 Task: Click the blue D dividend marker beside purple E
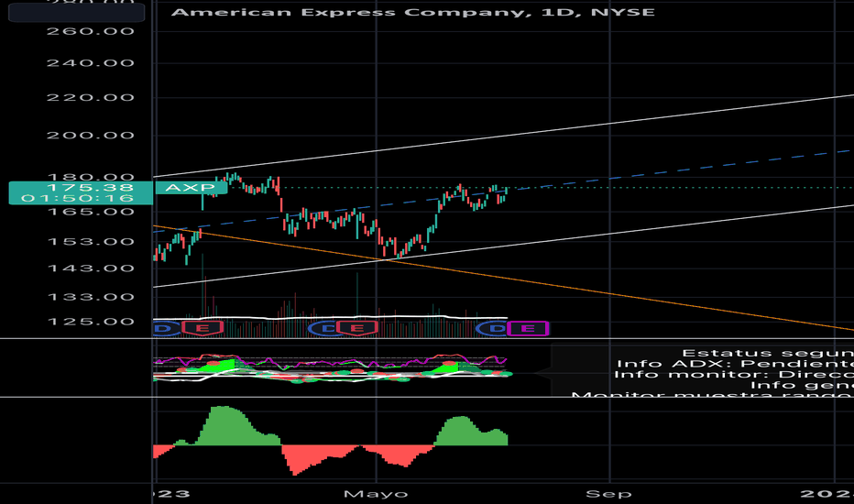click(492, 328)
